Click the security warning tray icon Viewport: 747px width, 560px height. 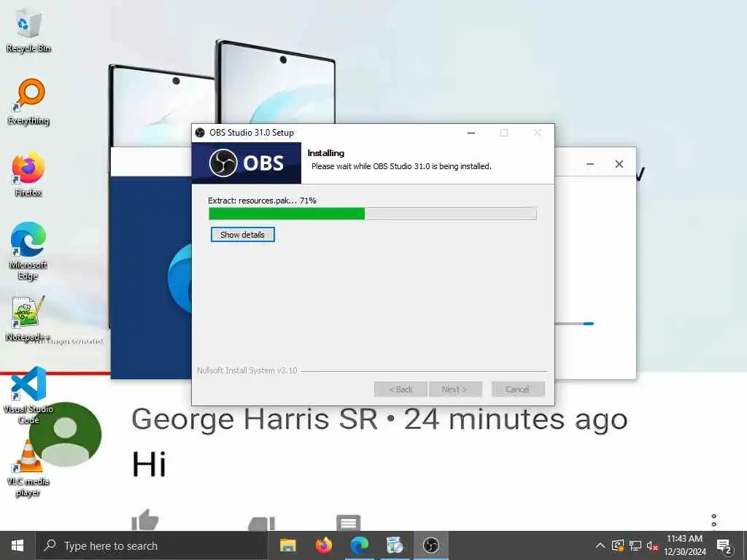click(618, 545)
